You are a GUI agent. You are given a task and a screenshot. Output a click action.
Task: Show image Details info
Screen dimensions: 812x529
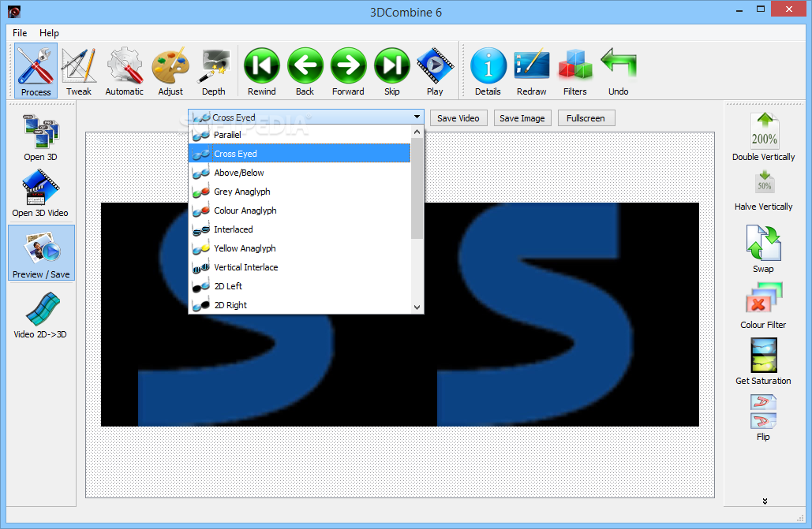pyautogui.click(x=488, y=70)
